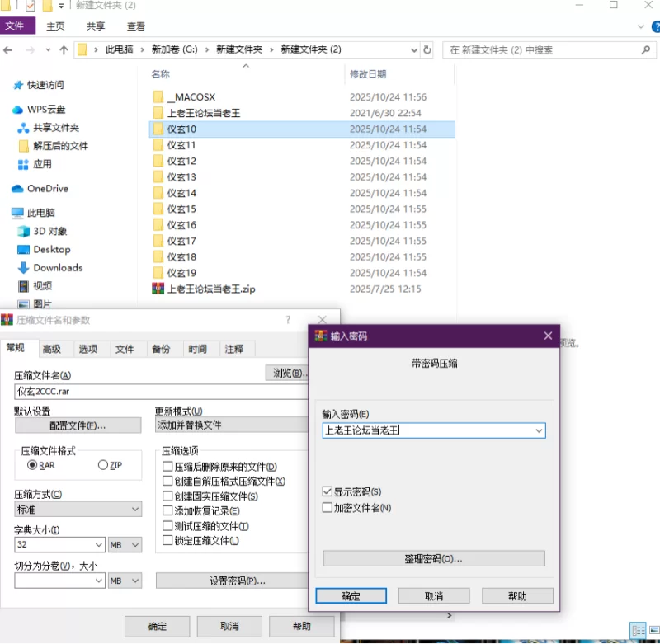Check the 加密文件名 checkbox
Viewport: 660px width, 644px height.
click(327, 508)
